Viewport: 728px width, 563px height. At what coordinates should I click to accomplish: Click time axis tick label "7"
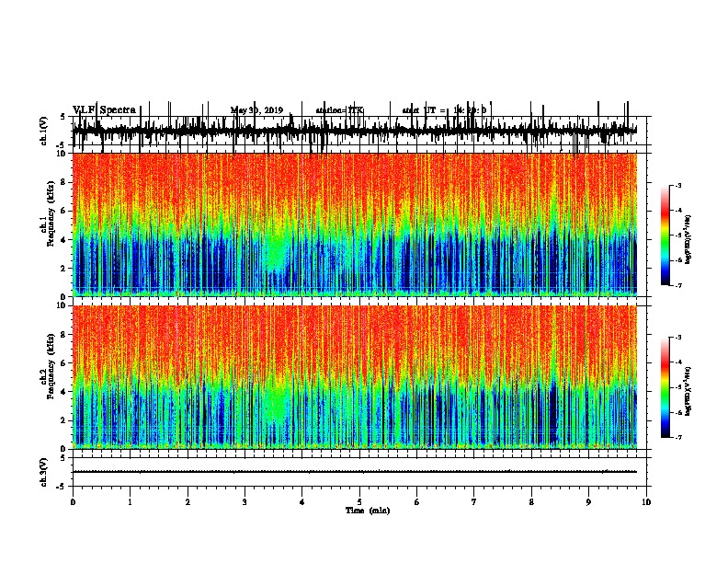[x=474, y=502]
